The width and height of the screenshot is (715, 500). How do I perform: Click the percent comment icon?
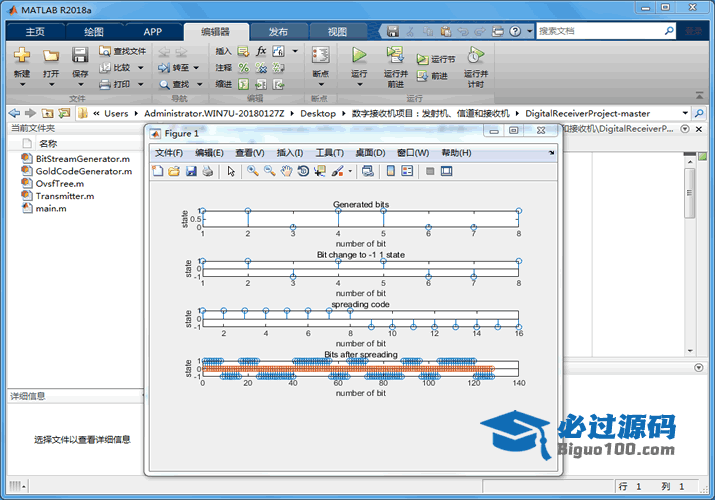[x=244, y=68]
